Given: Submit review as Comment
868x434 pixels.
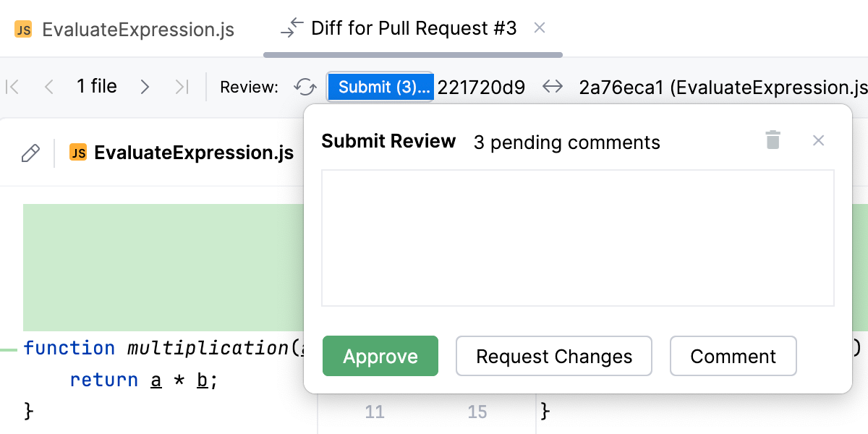Looking at the screenshot, I should (x=733, y=356).
